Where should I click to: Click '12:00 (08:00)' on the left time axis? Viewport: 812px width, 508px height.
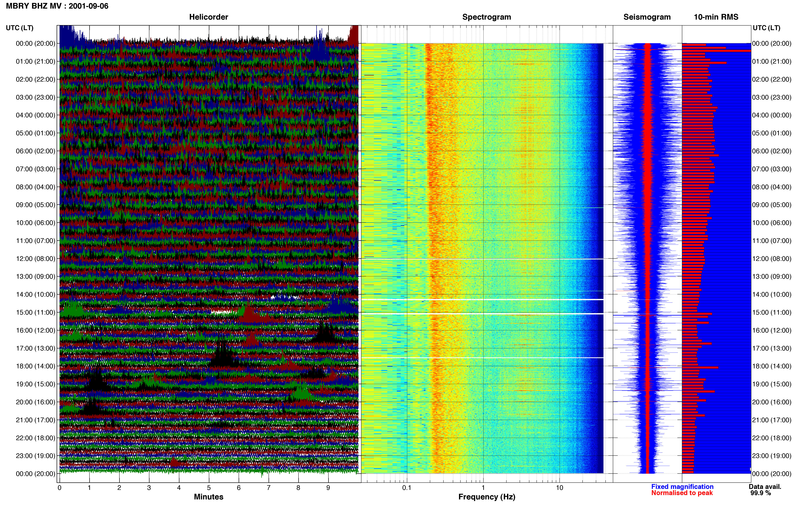36,259
